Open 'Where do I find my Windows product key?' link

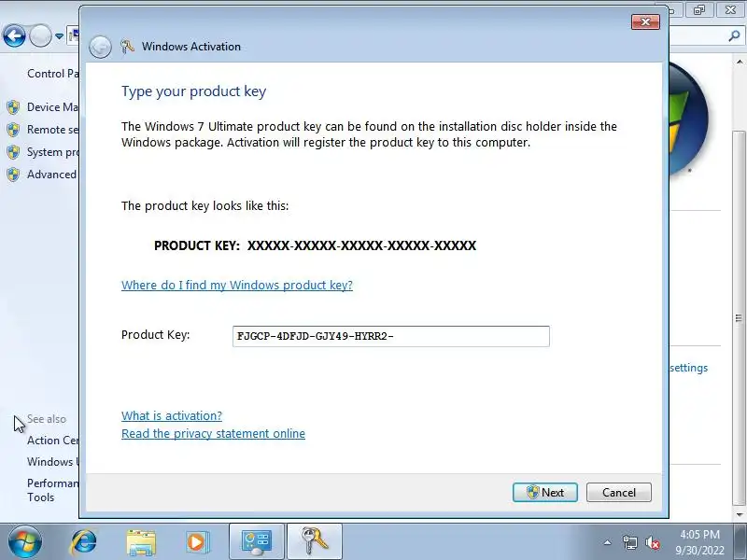click(x=237, y=285)
